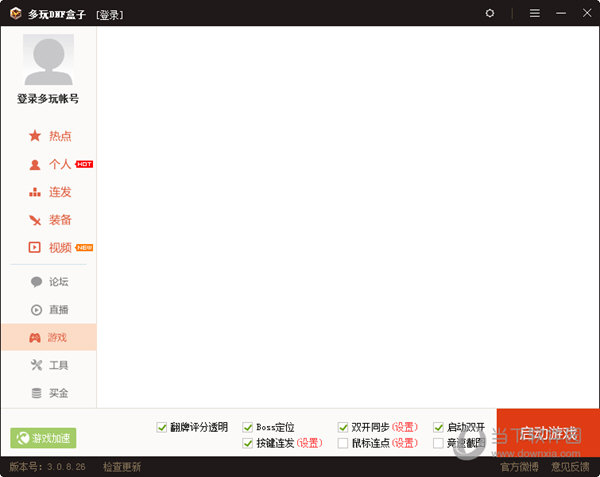Open the 个人 tab
600x477 pixels.
tap(60, 164)
